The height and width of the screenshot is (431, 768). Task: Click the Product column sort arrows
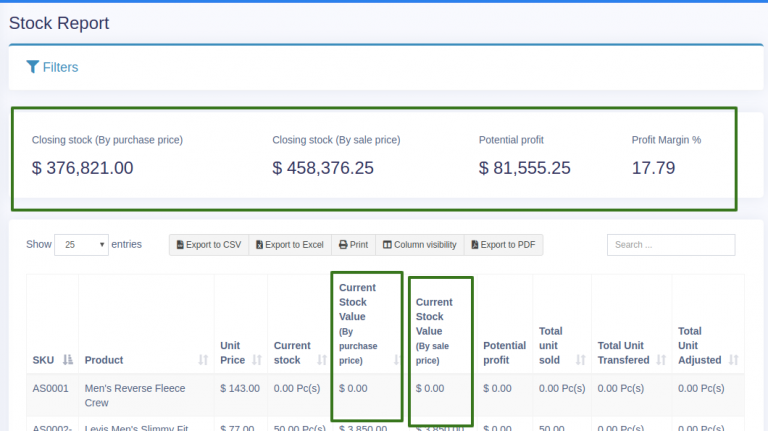pyautogui.click(x=203, y=360)
